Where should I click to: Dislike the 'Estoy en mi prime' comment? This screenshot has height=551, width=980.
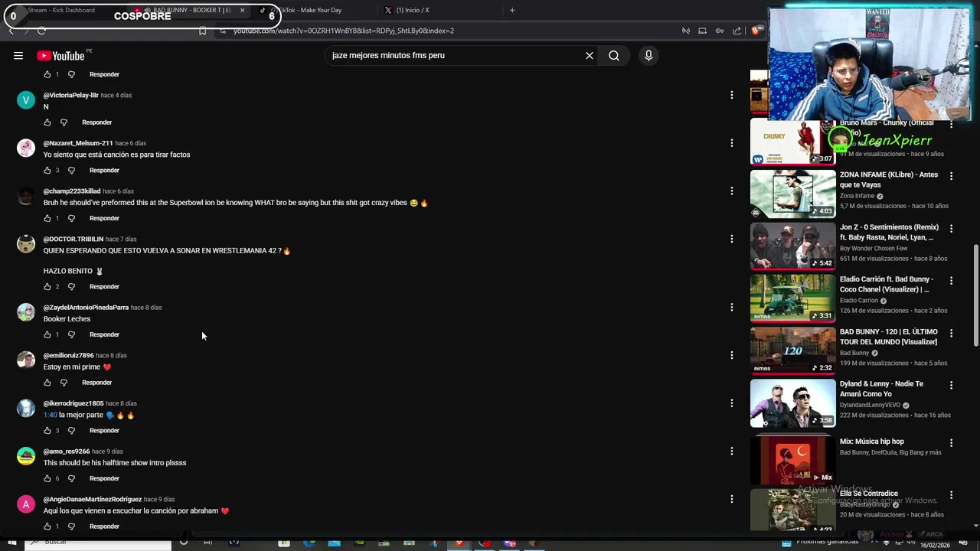pos(64,383)
